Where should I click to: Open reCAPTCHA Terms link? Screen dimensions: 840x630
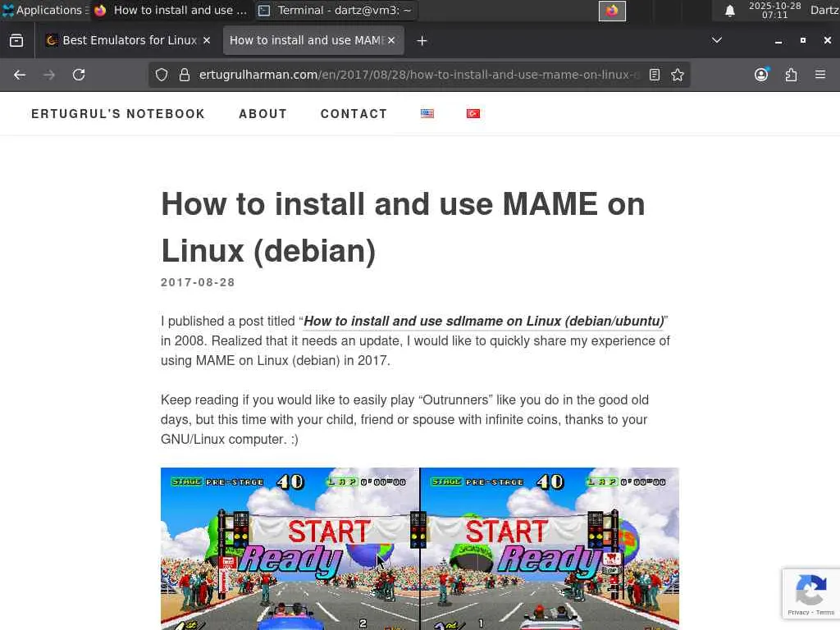tap(825, 612)
